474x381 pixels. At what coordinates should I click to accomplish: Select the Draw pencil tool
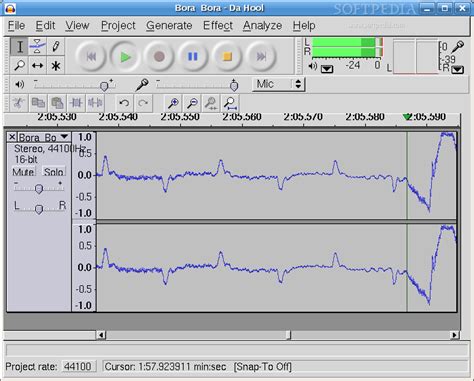point(55,47)
